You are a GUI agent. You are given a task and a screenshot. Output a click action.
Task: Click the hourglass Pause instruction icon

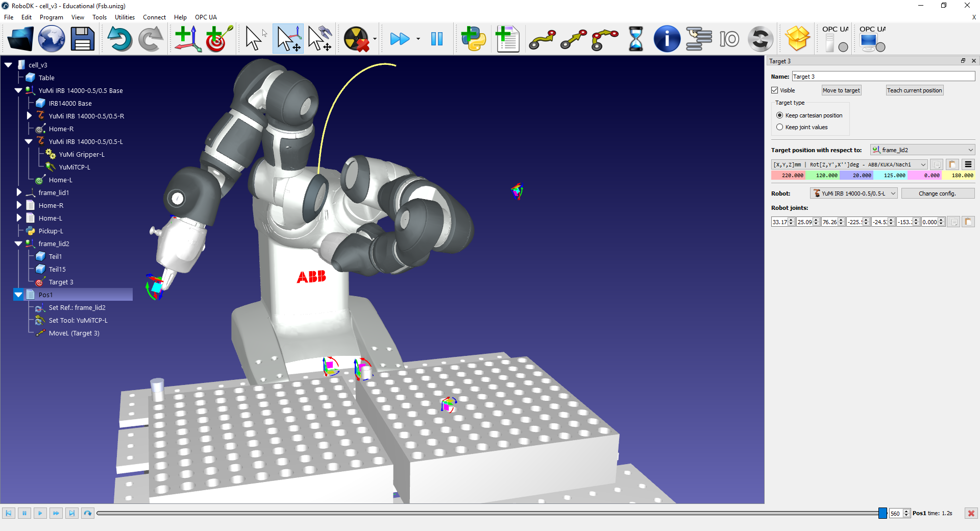point(635,39)
